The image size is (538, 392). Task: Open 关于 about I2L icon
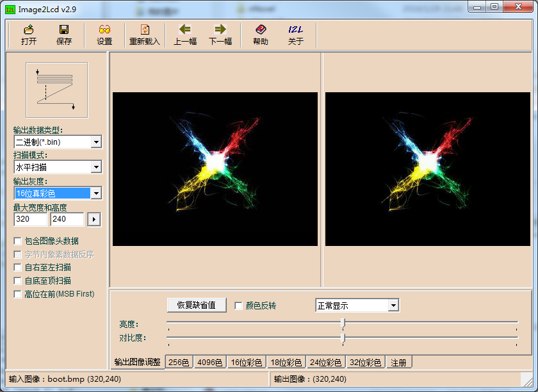[x=295, y=35]
